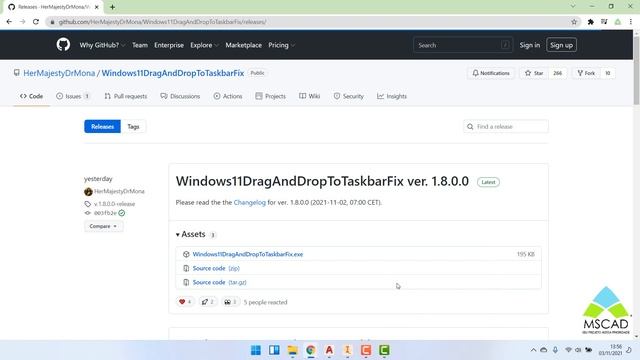Download Source code (tar.gz)

point(220,282)
